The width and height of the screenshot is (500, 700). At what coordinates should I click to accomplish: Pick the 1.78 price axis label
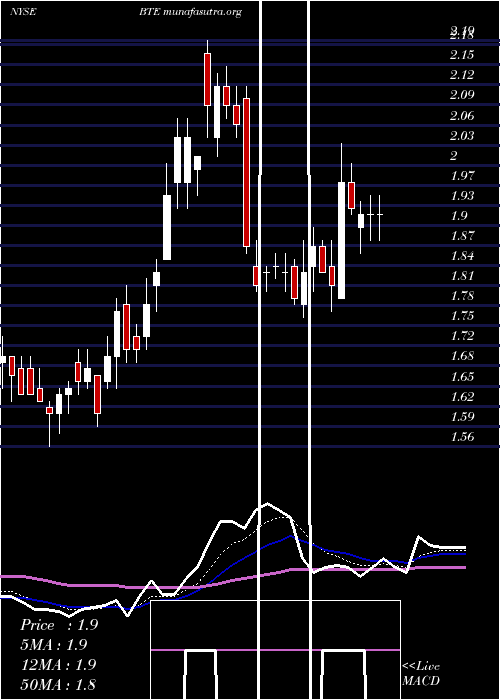[x=462, y=296]
